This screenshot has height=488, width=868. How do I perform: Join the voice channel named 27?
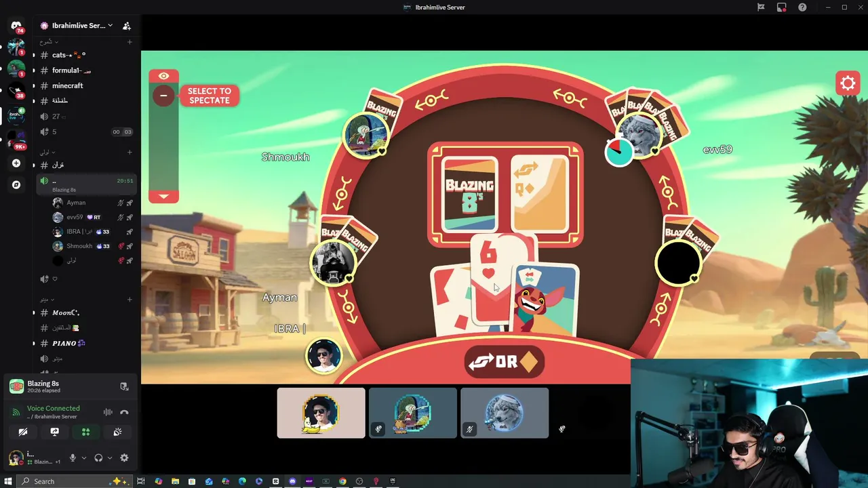pos(85,117)
